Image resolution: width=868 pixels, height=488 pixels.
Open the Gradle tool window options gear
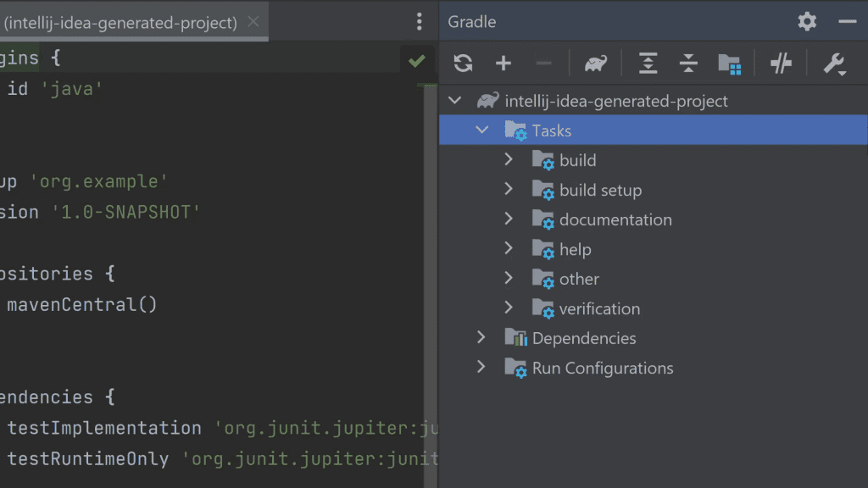[805, 21]
